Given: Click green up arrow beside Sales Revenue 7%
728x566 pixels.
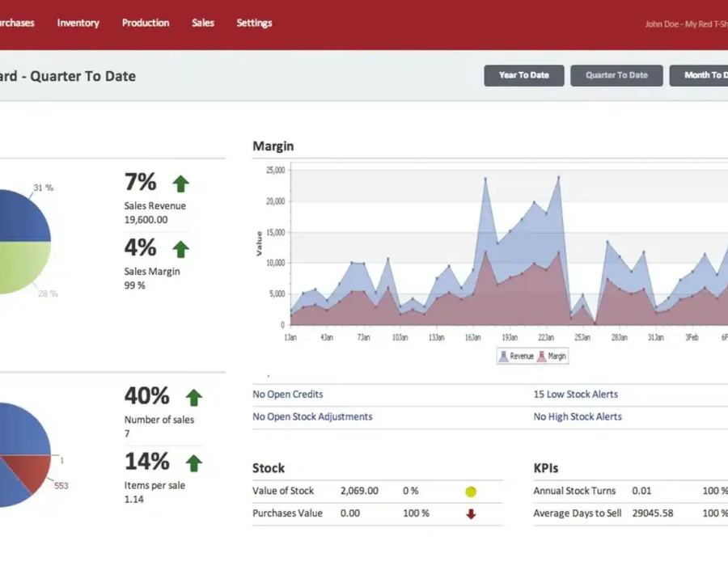Looking at the screenshot, I should 180,184.
